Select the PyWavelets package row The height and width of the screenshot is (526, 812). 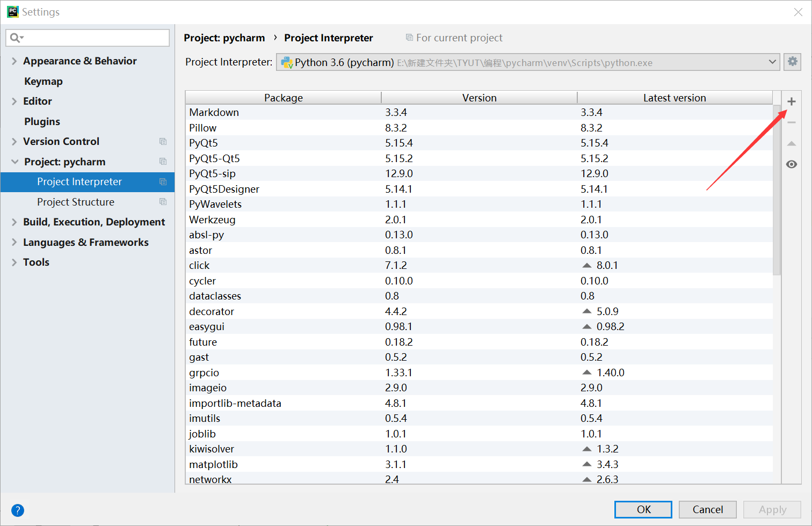tap(479, 204)
